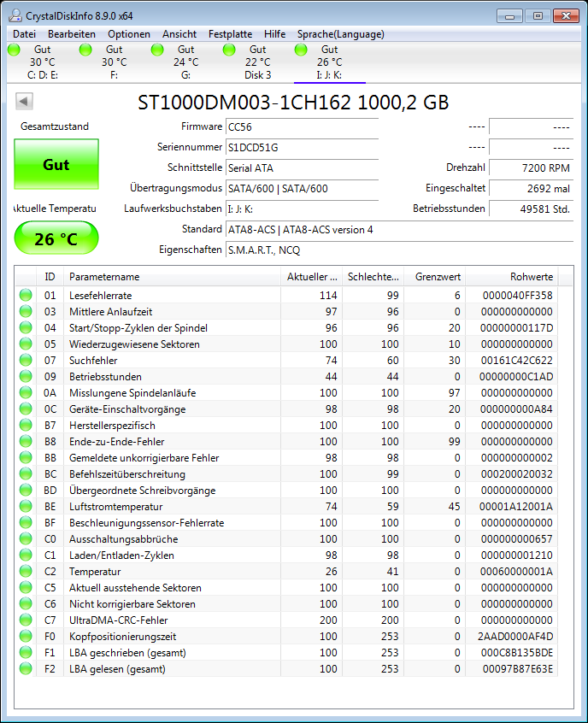Click the CrystalDiskInfo title bar icon
Viewport: 588px width, 723px height.
click(15, 15)
